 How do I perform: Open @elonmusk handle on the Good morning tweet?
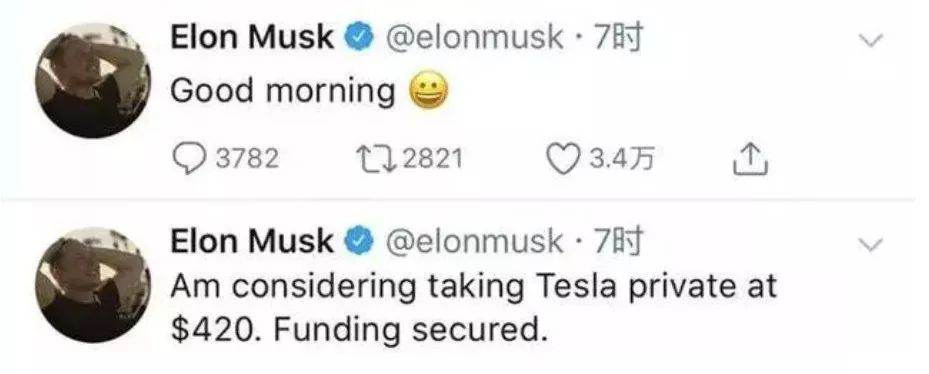click(x=475, y=39)
